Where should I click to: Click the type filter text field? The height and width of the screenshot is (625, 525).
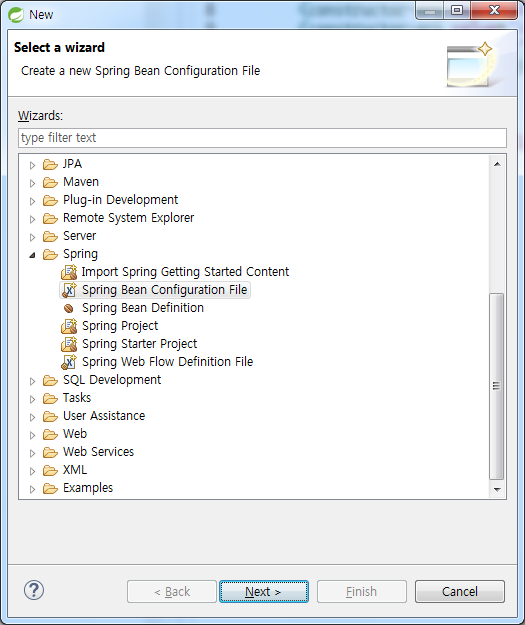click(262, 138)
